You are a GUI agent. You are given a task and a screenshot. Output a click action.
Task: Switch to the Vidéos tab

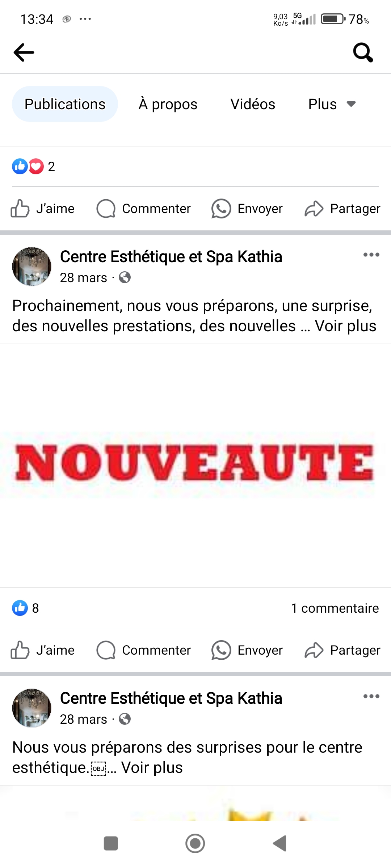click(253, 104)
